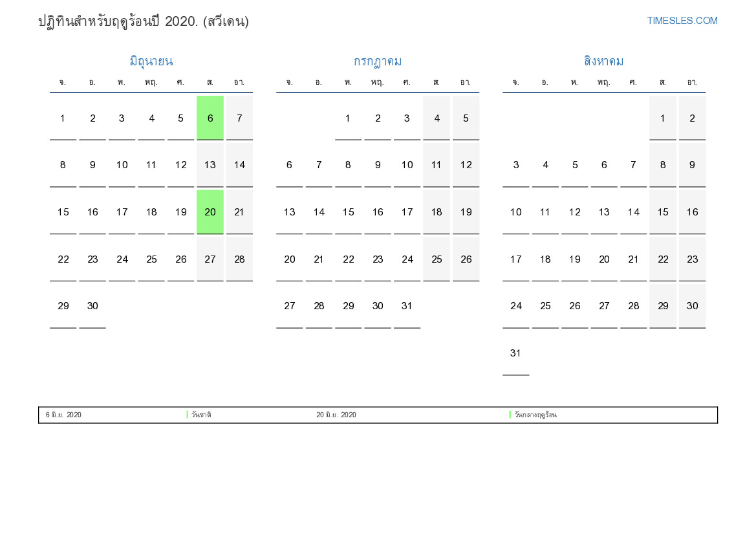Click the calendar title ปฏิทินสำหรับฤดูร้อนปี 2020
The image size is (756, 535).
[144, 21]
